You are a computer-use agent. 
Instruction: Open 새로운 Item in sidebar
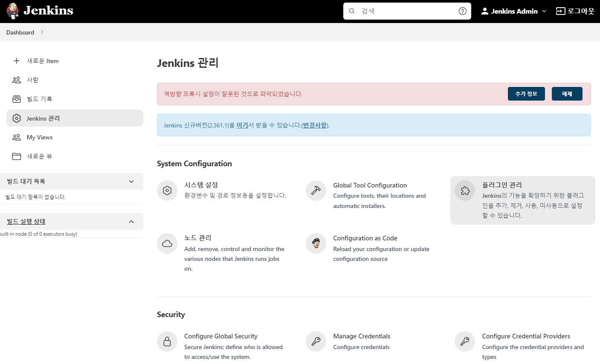tap(75, 61)
